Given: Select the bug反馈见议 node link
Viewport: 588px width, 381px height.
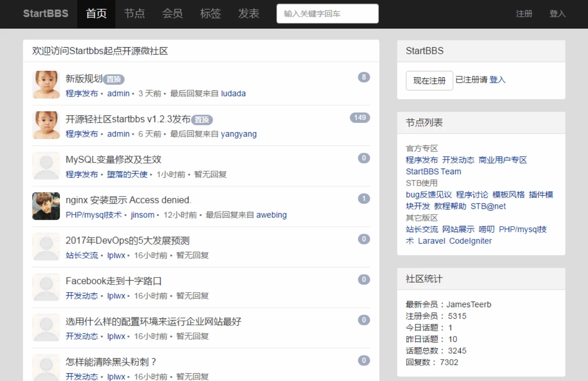Looking at the screenshot, I should tap(429, 194).
